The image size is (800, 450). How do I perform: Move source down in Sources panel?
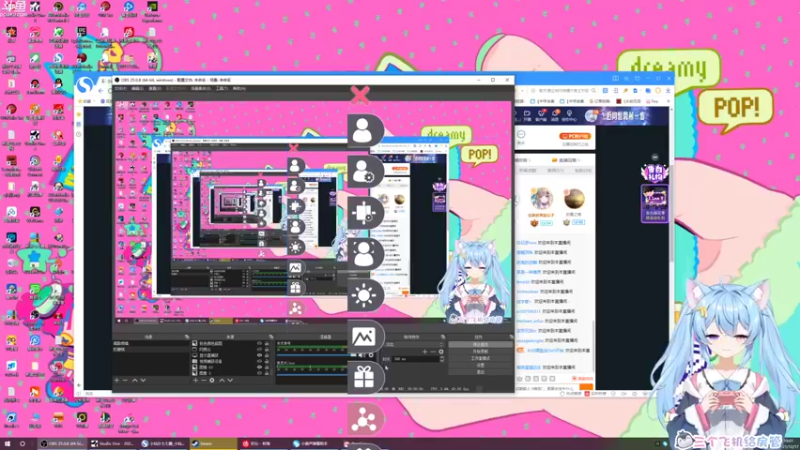click(x=230, y=380)
